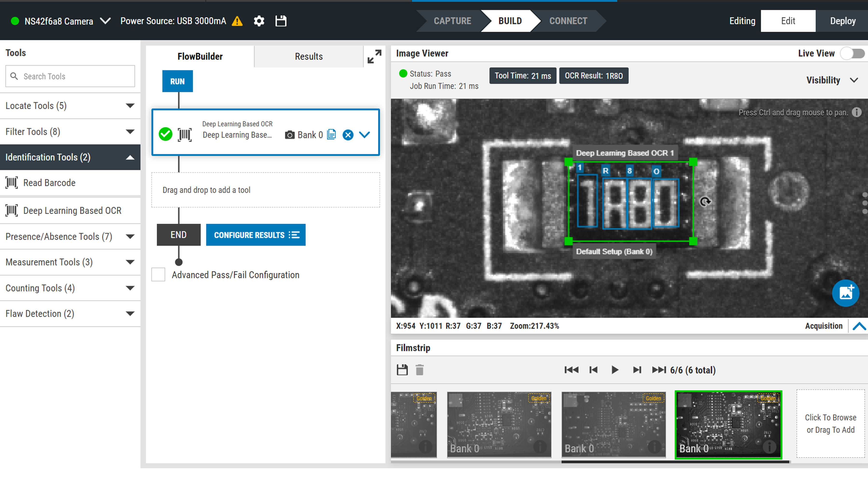Collapse the Identification Tools section
The width and height of the screenshot is (868, 488).
click(x=130, y=157)
